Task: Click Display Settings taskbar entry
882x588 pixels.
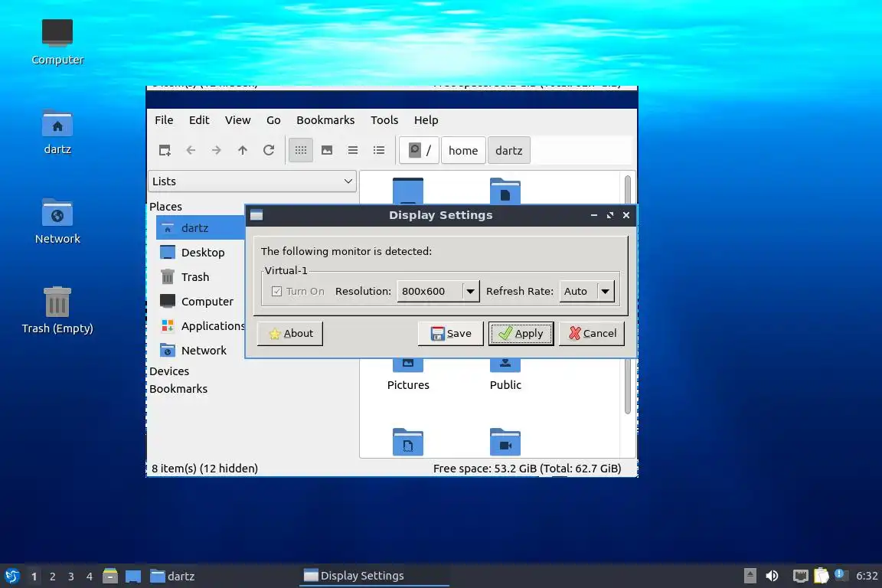Action: point(374,576)
